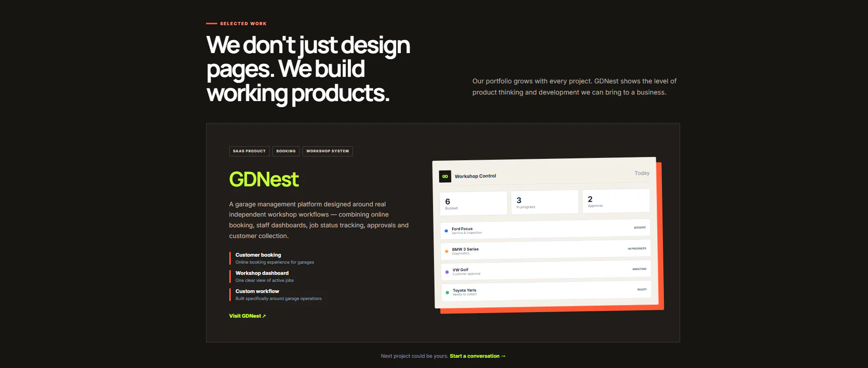Image resolution: width=868 pixels, height=368 pixels.
Task: Click the 2 Approval stat card
Action: [x=616, y=201]
